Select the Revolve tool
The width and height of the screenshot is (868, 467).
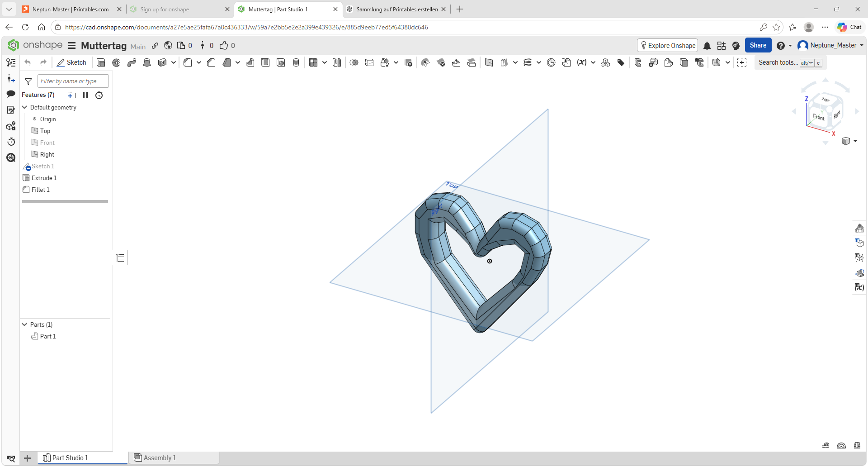click(x=116, y=62)
